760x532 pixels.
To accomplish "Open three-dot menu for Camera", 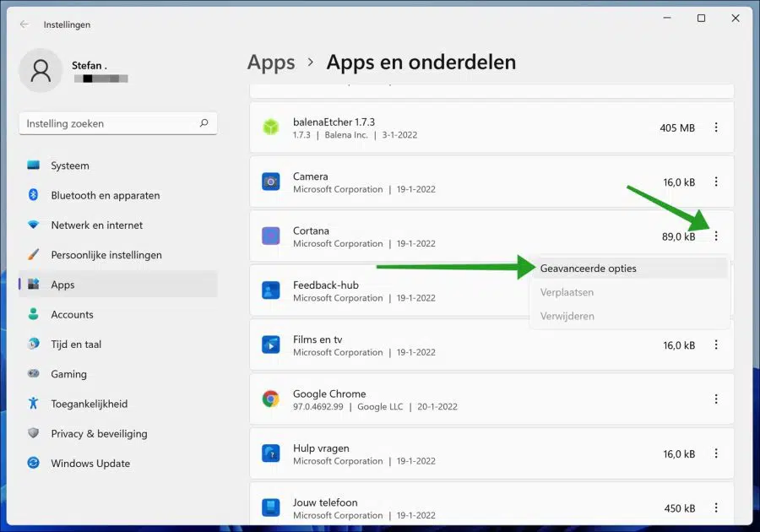I will (716, 182).
